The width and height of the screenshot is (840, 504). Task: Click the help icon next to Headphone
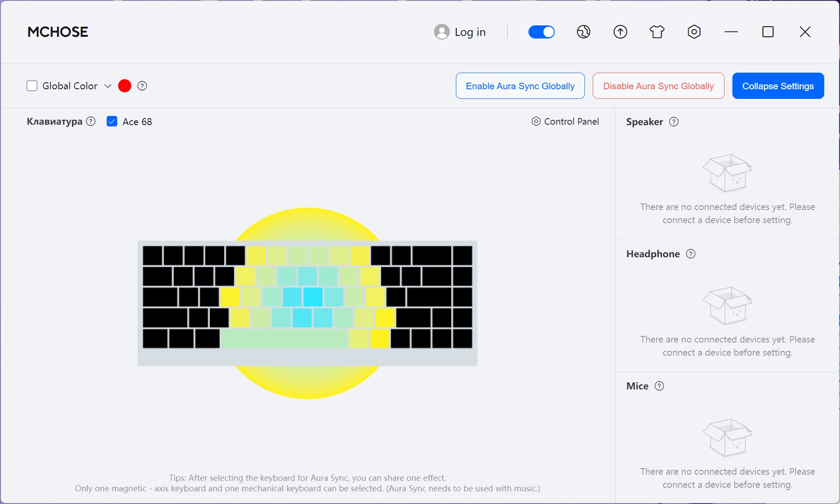click(691, 254)
